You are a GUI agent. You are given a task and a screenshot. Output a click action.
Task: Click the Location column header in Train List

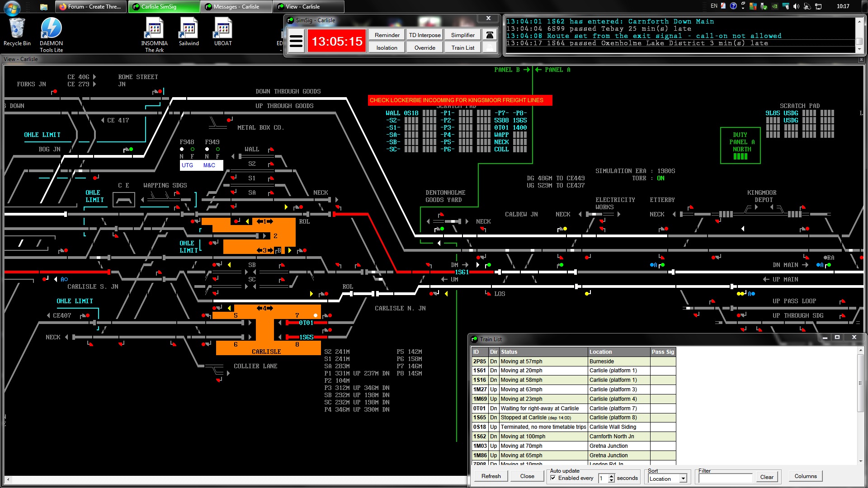618,352
